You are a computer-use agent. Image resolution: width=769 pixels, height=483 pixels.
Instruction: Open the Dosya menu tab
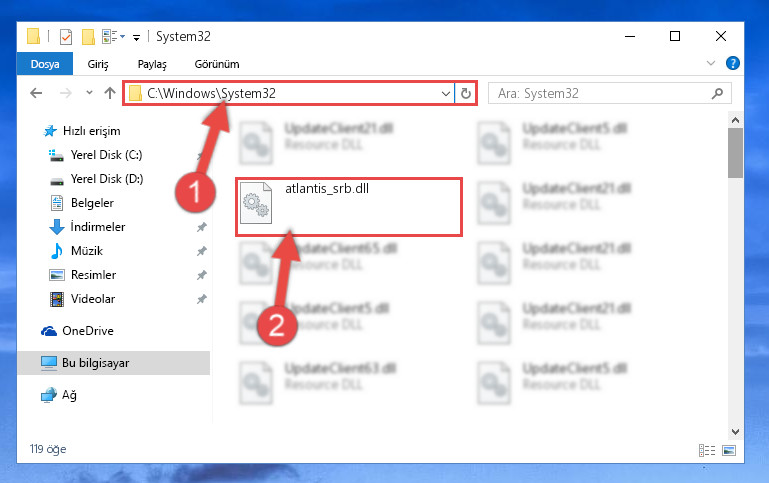pyautogui.click(x=45, y=64)
